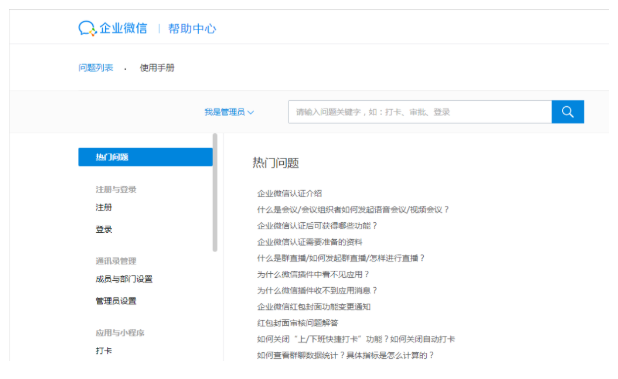Click the question keyword search field

(420, 112)
